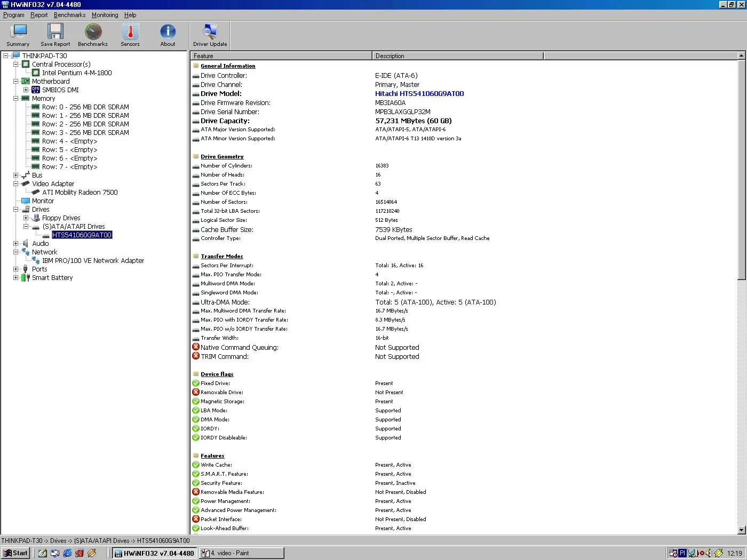The image size is (747, 560).
Task: Click the About info icon
Action: (x=168, y=31)
